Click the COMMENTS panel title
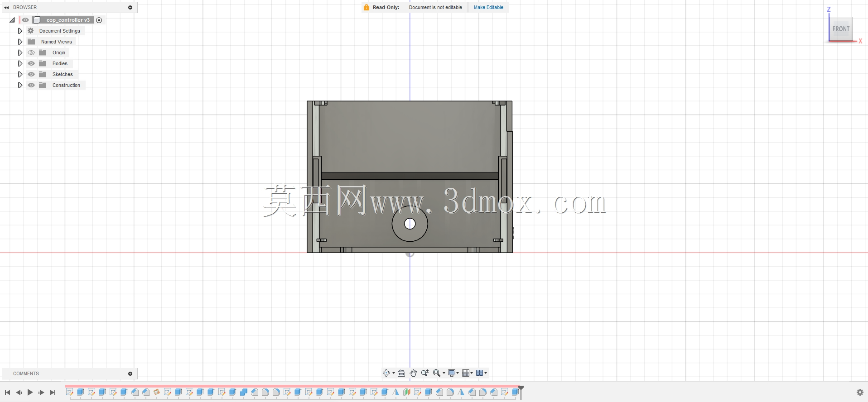The height and width of the screenshot is (402, 868). pyautogui.click(x=26, y=373)
